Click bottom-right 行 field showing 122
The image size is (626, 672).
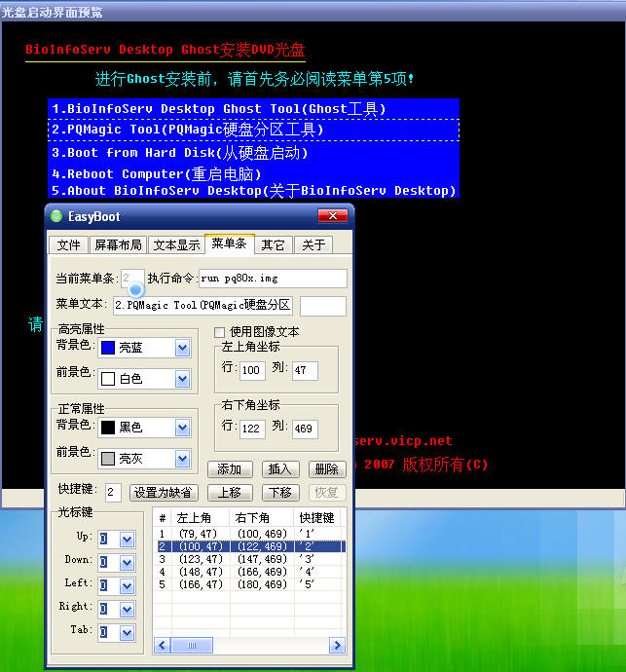252,429
